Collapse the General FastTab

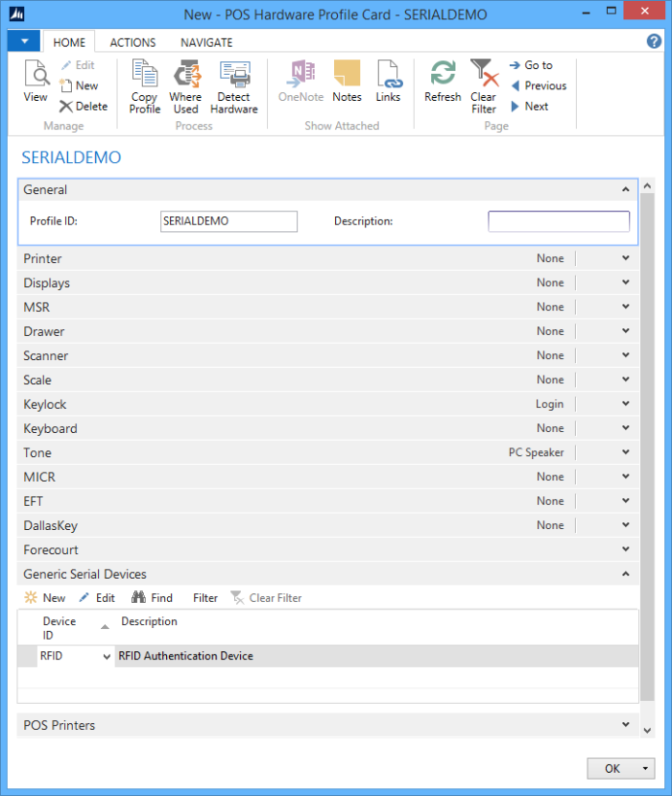click(x=625, y=190)
